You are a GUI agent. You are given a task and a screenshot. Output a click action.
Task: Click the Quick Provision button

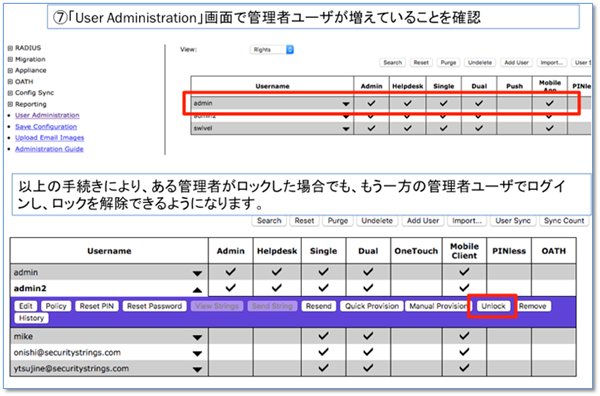372,306
